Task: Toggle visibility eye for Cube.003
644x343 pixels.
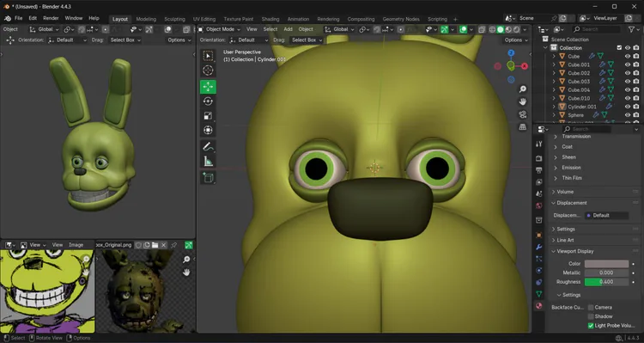Action: pos(627,82)
